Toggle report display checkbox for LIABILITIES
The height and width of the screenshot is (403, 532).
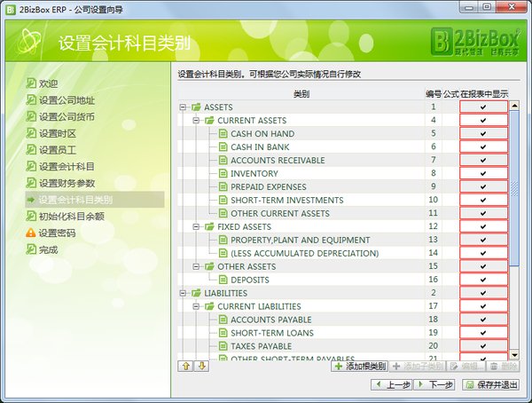click(483, 293)
